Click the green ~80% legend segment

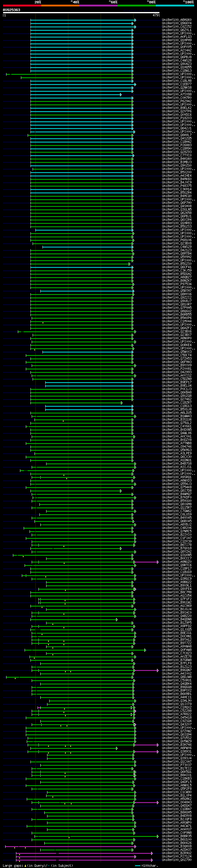[x=136, y=6]
